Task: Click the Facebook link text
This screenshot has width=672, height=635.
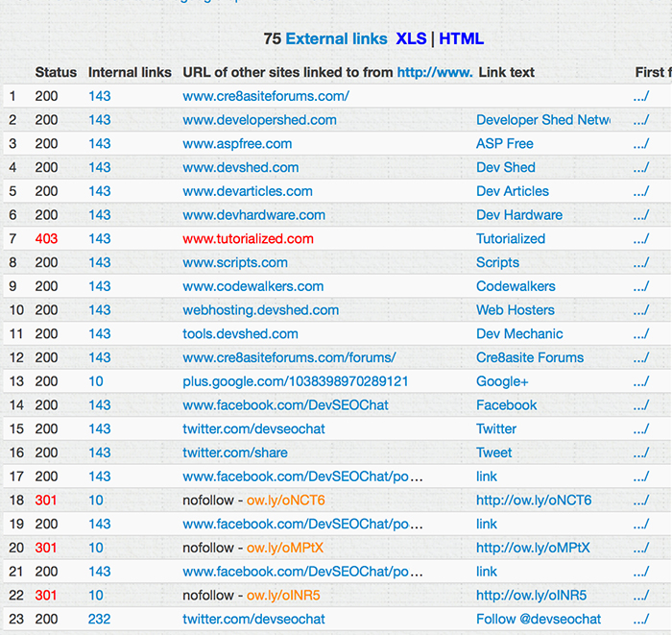Action: click(x=507, y=405)
